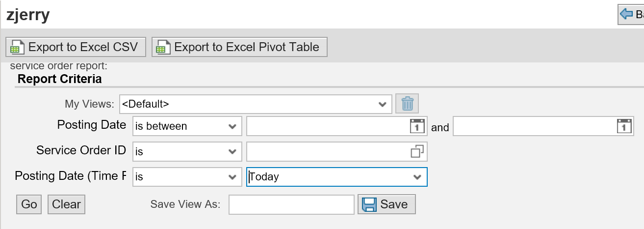Open calendar picker for Posting Date end

pyautogui.click(x=623, y=126)
